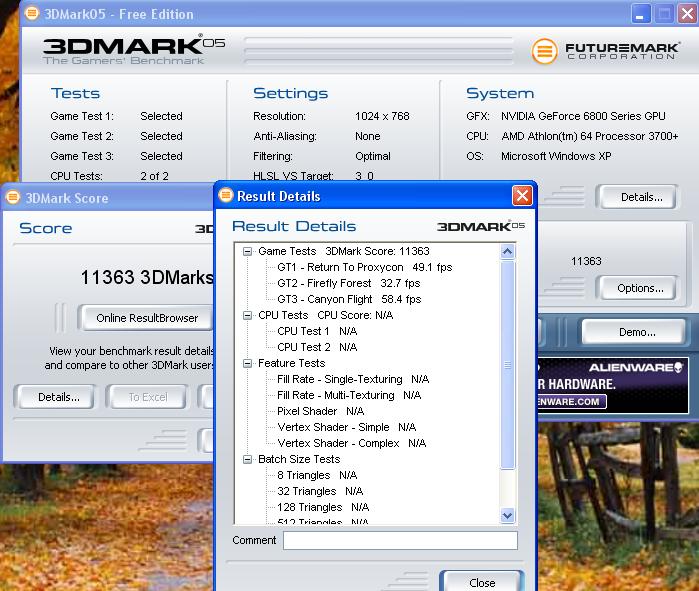Collapse the Feature Tests tree node
The image size is (699, 591).
[247, 364]
